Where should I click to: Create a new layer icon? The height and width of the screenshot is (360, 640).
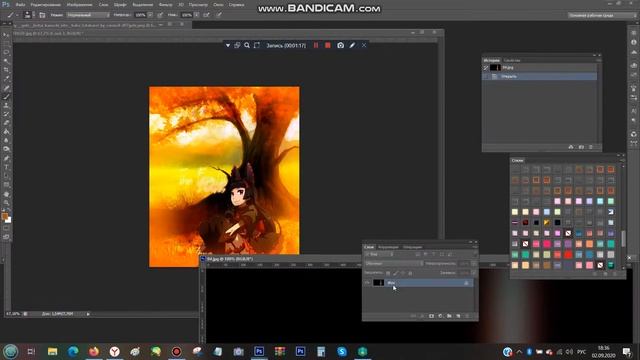458,316
